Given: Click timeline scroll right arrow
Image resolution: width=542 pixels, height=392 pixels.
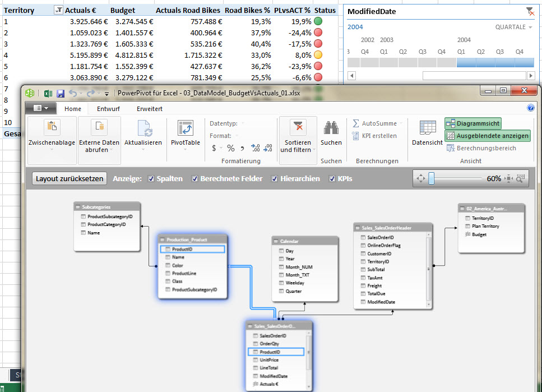Looking at the screenshot, I should tap(531, 75).
